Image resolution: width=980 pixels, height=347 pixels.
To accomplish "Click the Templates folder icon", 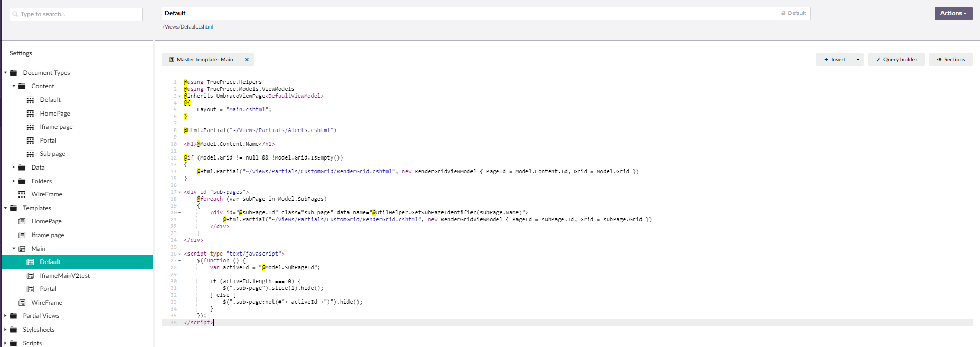I will click(14, 208).
